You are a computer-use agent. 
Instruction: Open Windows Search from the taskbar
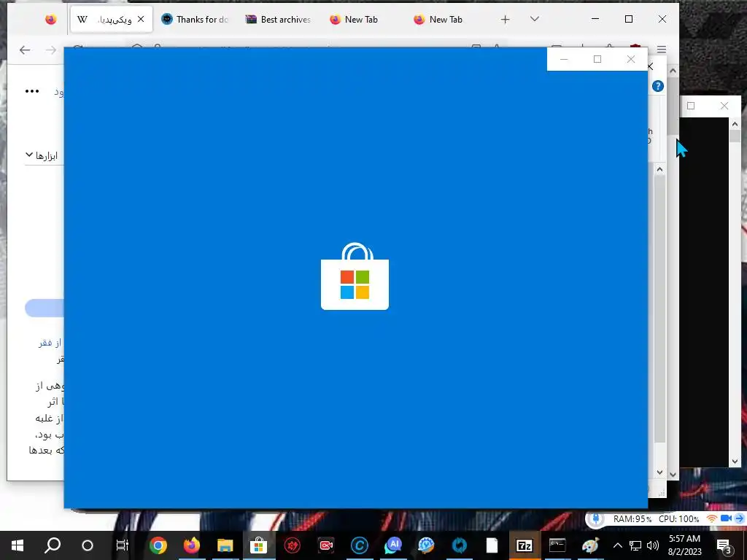coord(53,545)
